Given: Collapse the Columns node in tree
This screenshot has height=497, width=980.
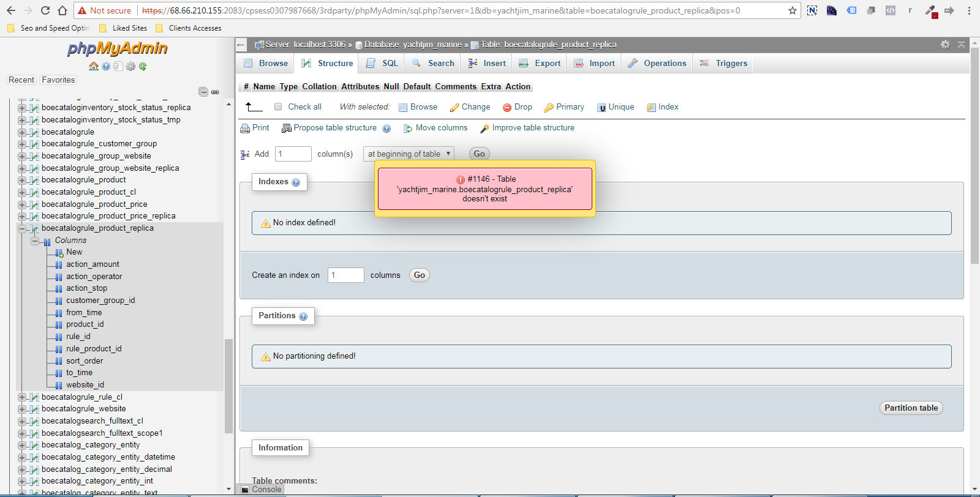Looking at the screenshot, I should (x=35, y=241).
